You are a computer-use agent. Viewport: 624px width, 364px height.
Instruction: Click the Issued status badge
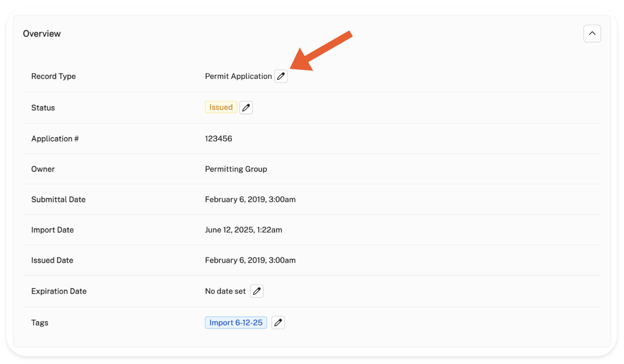point(221,107)
